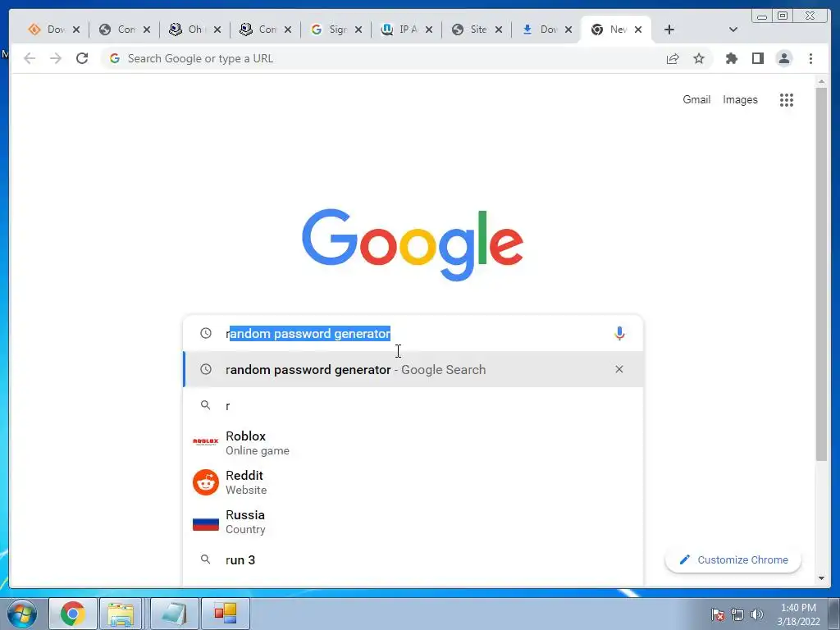Close the IP A tab
Viewport: 840px width, 630px height.
[428, 30]
